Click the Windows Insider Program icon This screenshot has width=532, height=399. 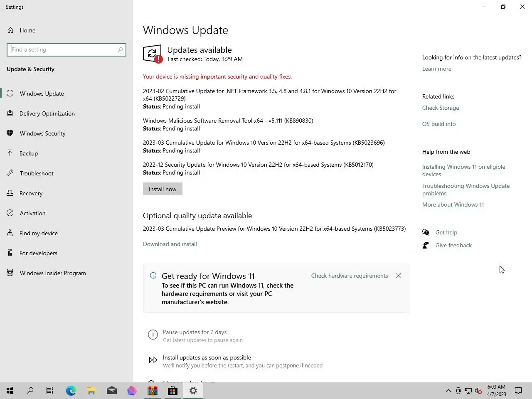[10, 273]
